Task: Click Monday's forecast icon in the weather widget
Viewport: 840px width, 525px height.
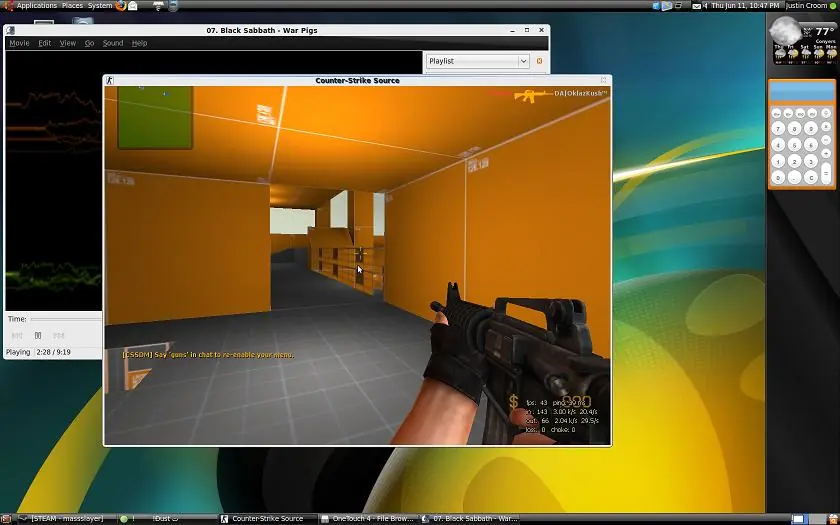Action: pos(831,54)
